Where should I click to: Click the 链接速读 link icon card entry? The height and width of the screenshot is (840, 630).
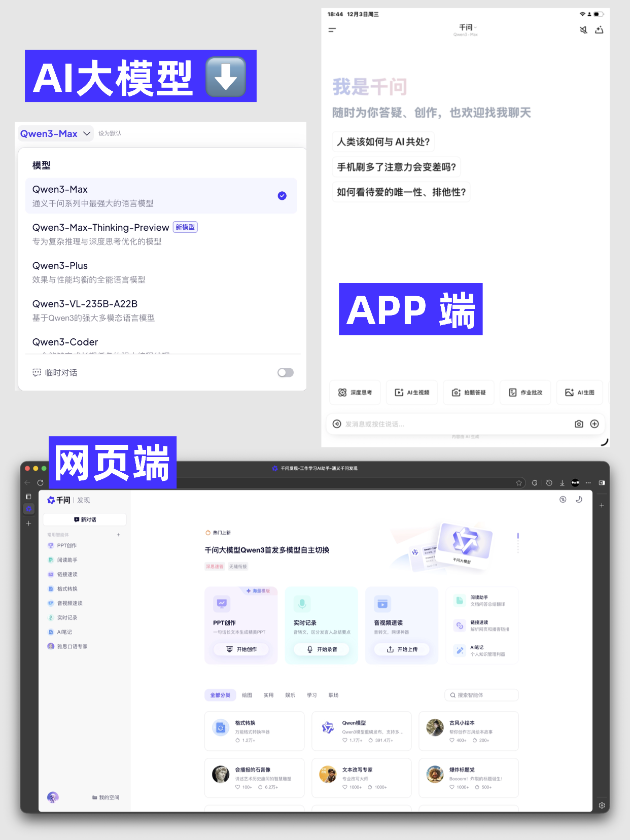coord(483,625)
